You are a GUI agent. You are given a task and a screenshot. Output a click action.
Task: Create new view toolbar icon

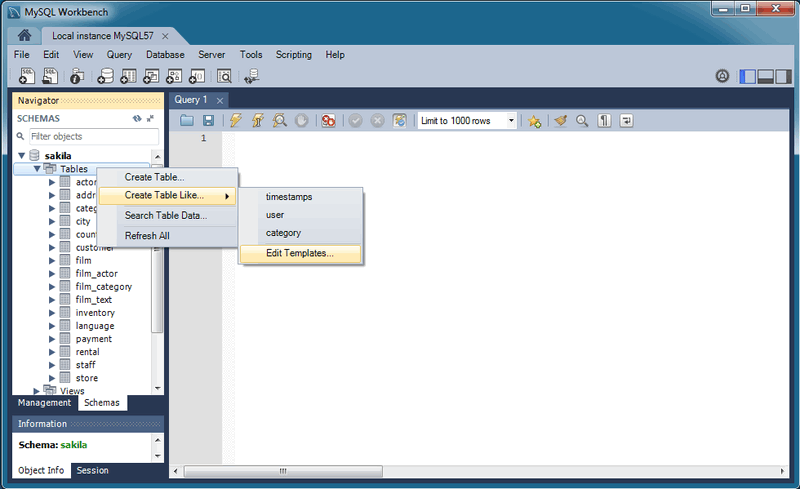pyautogui.click(x=151, y=76)
